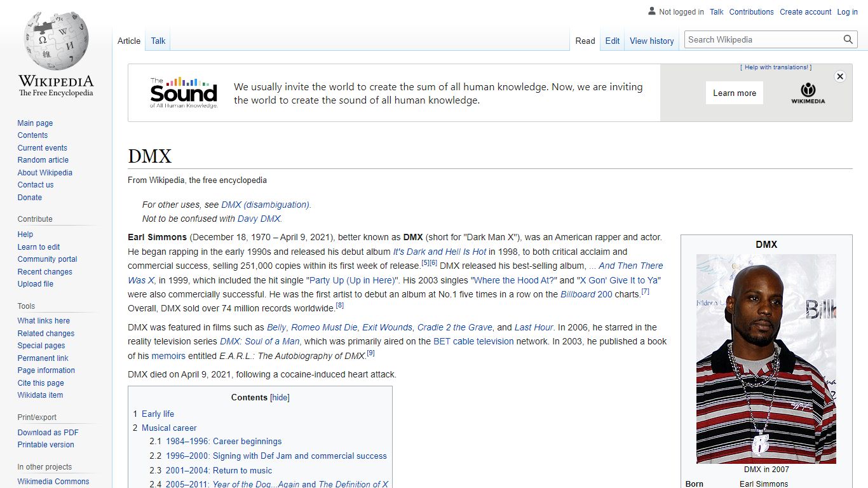Jump to Musical career section

click(x=169, y=428)
